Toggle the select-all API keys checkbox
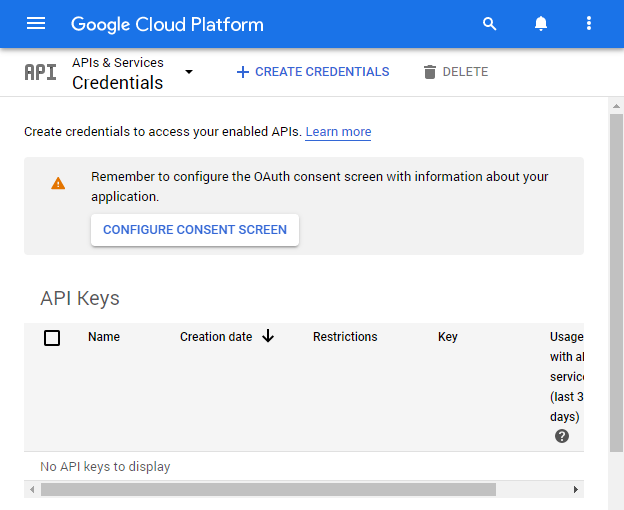624x510 pixels. point(52,338)
